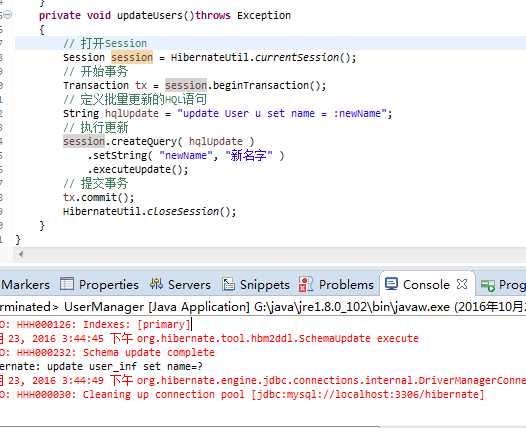The image size is (526, 428).
Task: Click the Snippets tab icon
Action: click(x=228, y=284)
